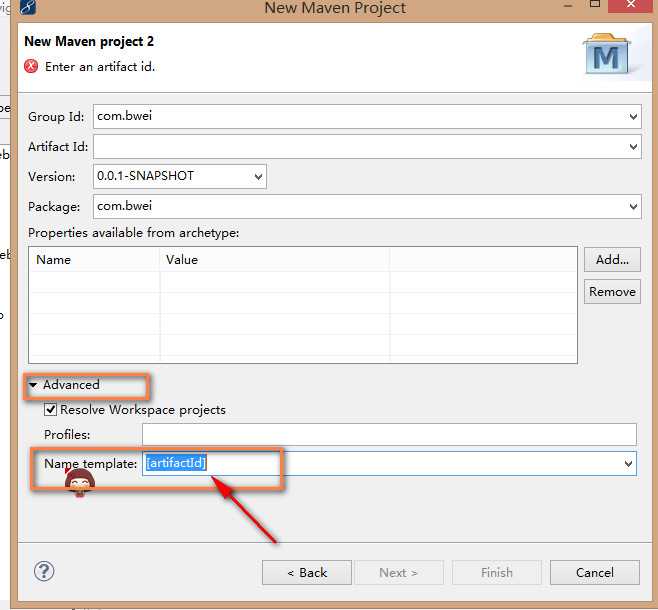This screenshot has height=610, width=658.
Task: Maximize the New Maven Project window
Action: click(x=595, y=4)
